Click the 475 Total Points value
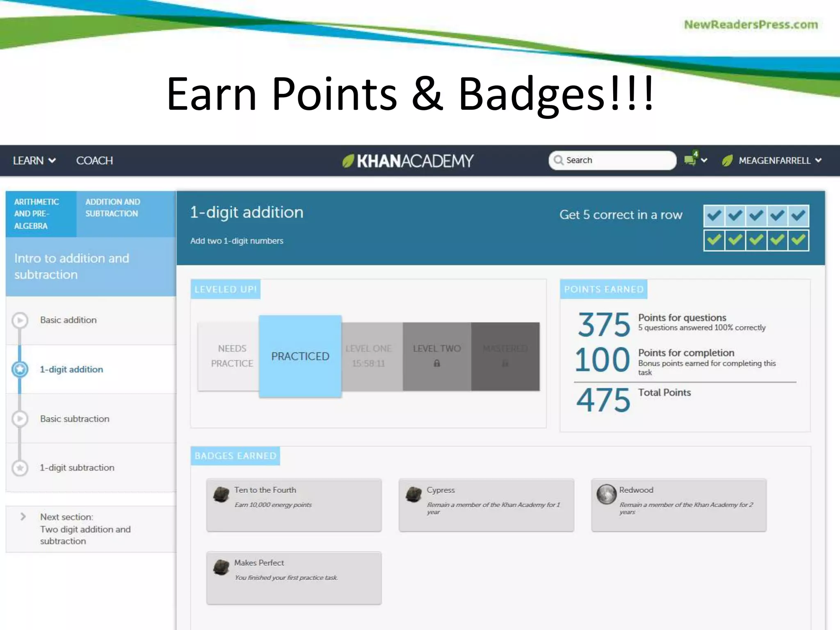The image size is (840, 630). (x=603, y=400)
